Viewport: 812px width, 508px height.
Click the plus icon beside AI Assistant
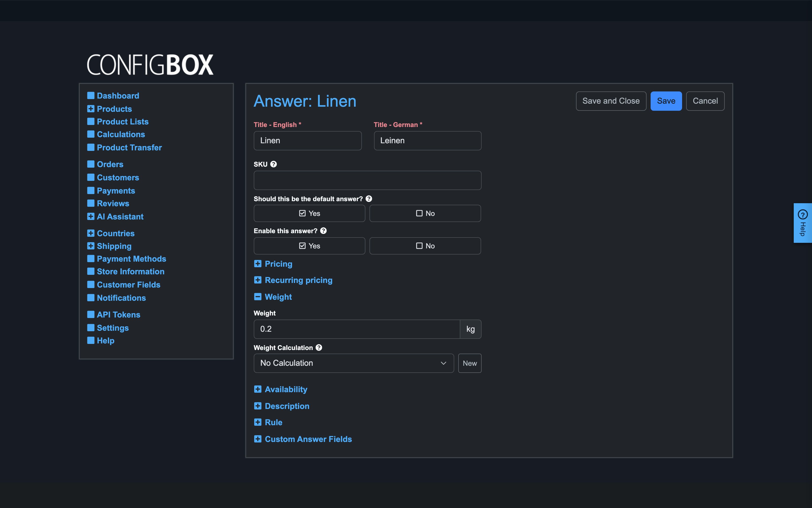click(x=91, y=216)
